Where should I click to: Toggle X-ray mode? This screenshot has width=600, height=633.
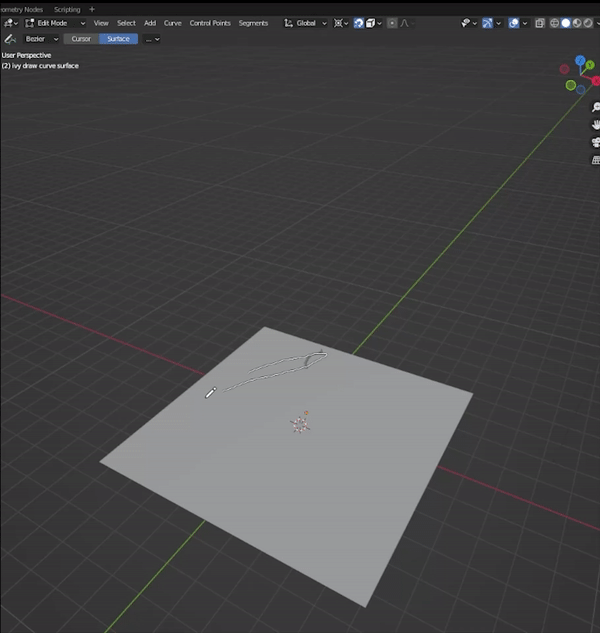pos(540,23)
